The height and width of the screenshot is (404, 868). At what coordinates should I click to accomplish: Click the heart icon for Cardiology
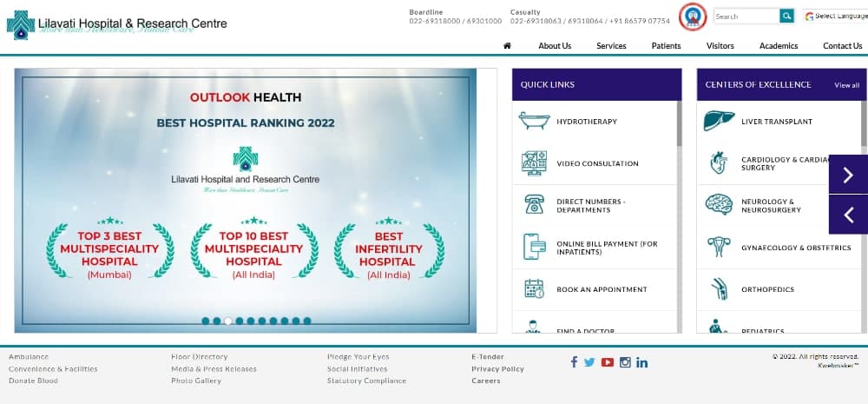click(x=719, y=163)
